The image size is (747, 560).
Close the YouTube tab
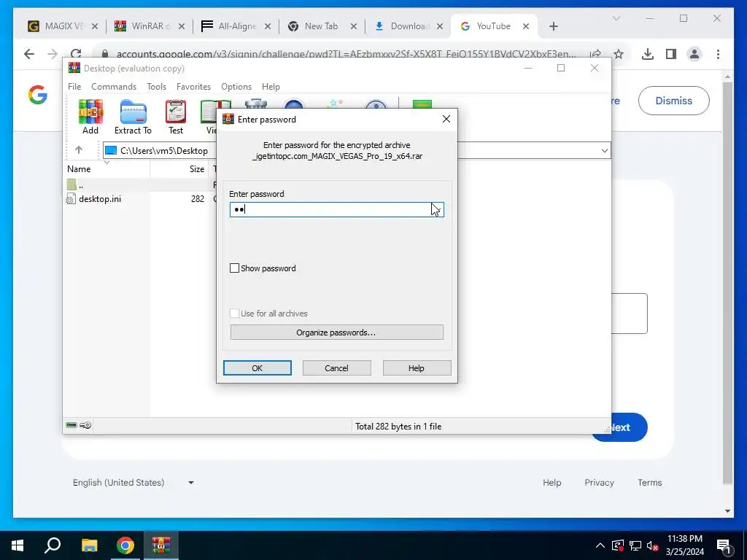pos(526,26)
